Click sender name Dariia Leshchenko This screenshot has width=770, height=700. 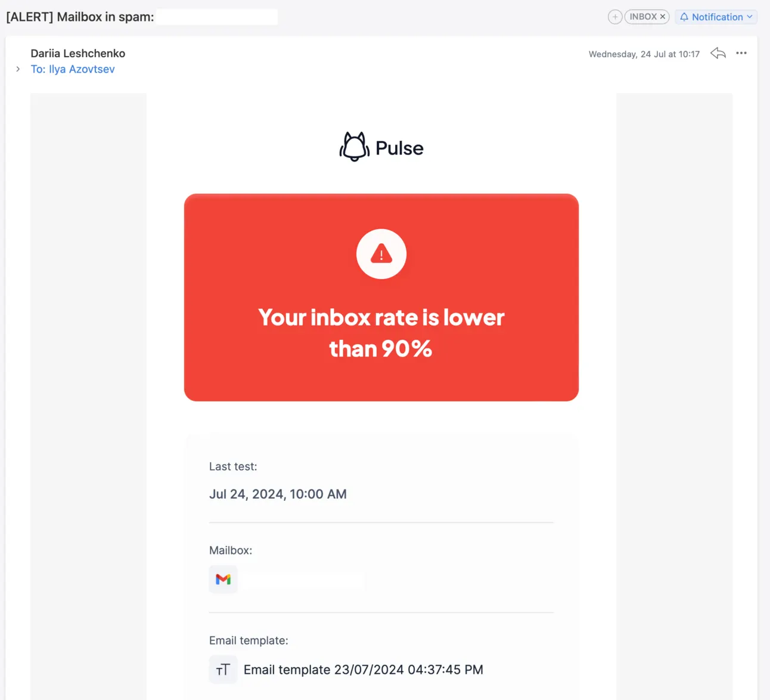(x=78, y=53)
